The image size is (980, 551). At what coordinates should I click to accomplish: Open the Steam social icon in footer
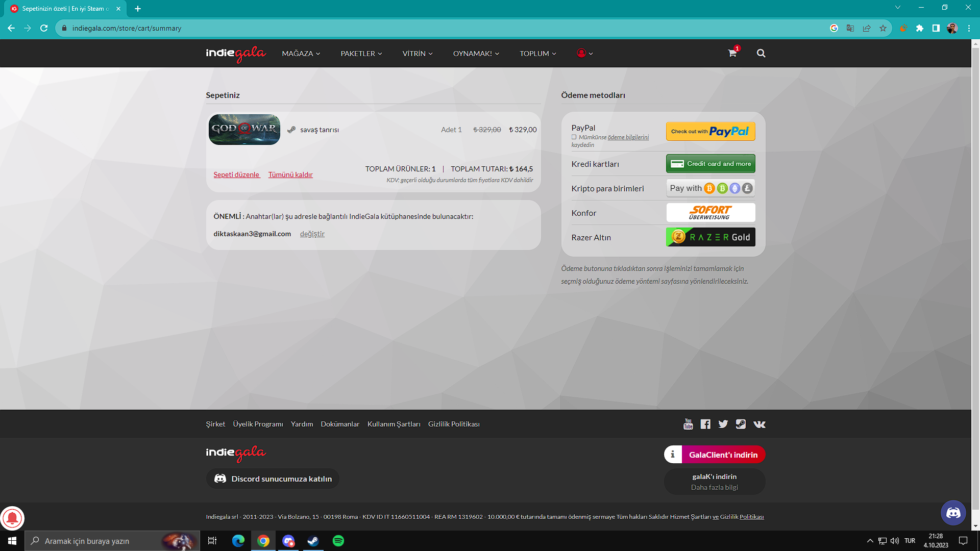[x=741, y=424]
